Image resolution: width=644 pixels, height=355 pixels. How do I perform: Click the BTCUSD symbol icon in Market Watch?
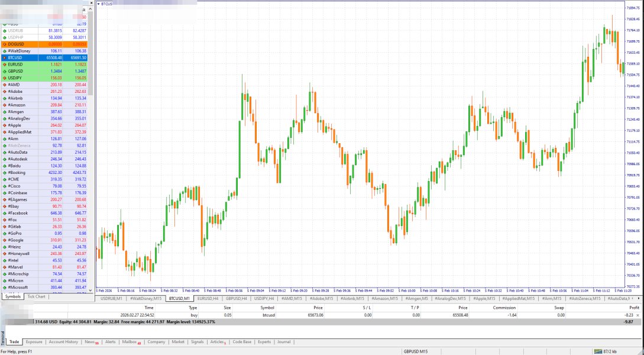pyautogui.click(x=5, y=57)
